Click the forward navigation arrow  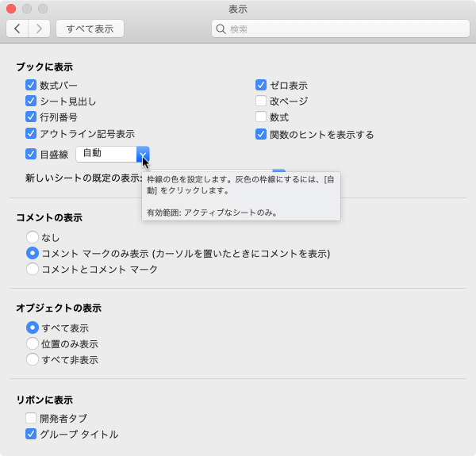click(x=40, y=29)
